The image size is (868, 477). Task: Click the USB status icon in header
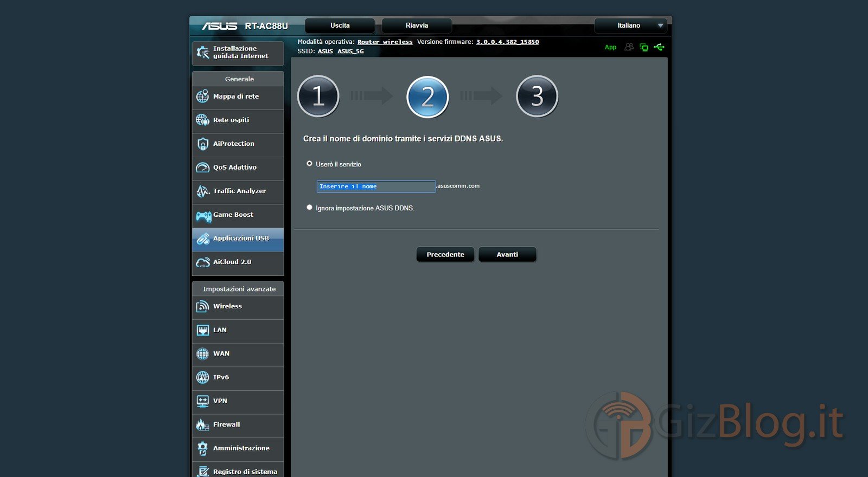coord(659,47)
